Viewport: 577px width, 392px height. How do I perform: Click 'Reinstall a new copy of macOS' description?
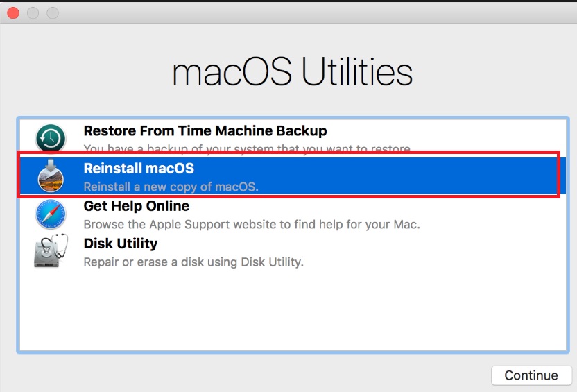(x=171, y=187)
